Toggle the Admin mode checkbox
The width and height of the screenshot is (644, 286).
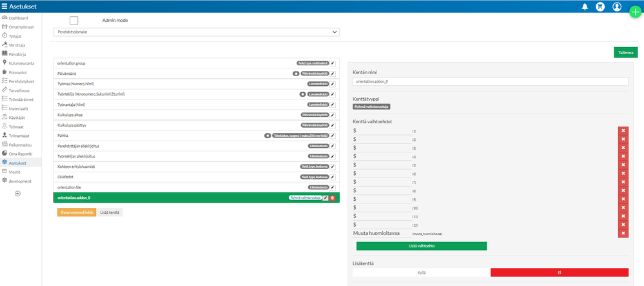tap(74, 20)
